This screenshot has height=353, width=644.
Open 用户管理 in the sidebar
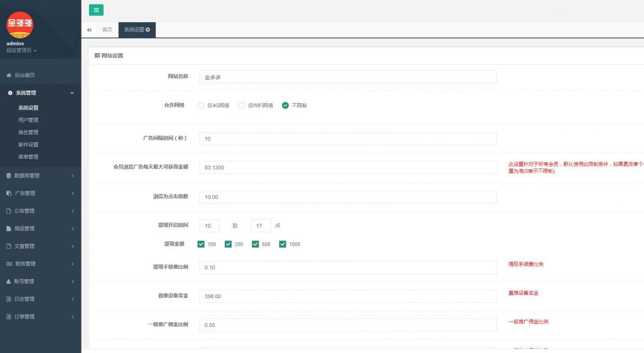[x=28, y=120]
